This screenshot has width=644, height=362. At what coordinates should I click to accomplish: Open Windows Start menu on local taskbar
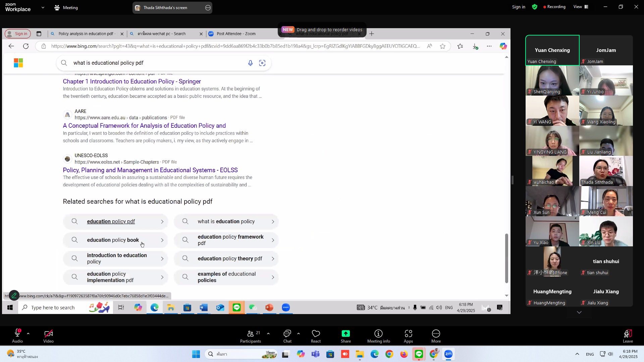tap(196, 354)
